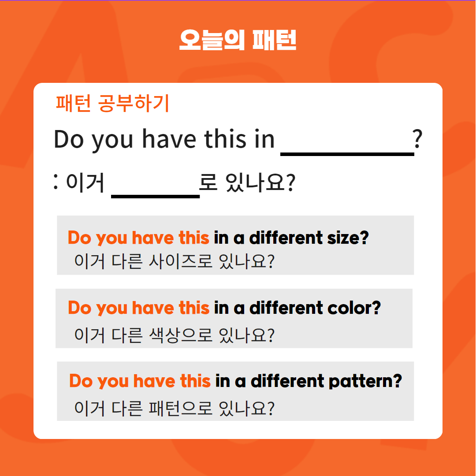
Task: Click the blank line after '이거'
Action: [156, 197]
